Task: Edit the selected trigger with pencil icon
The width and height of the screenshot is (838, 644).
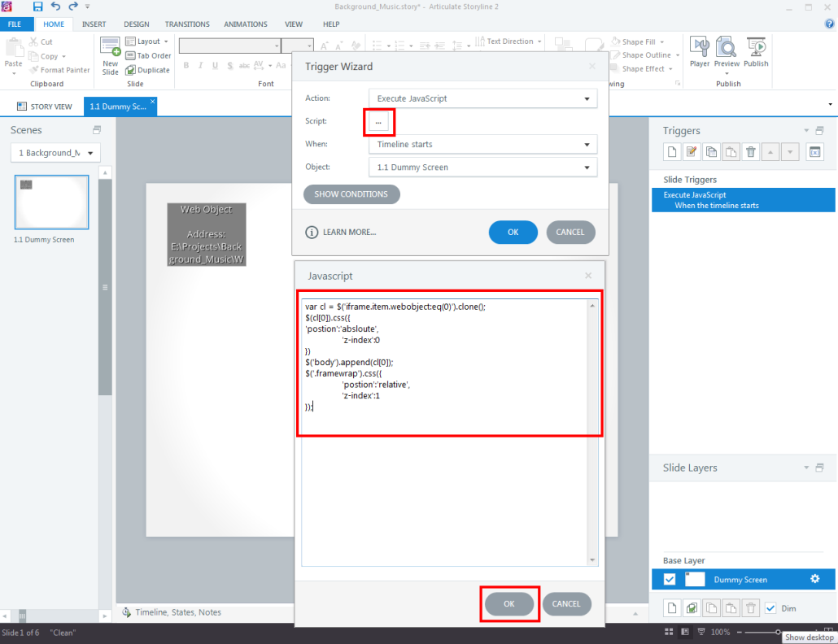Action: coord(692,151)
